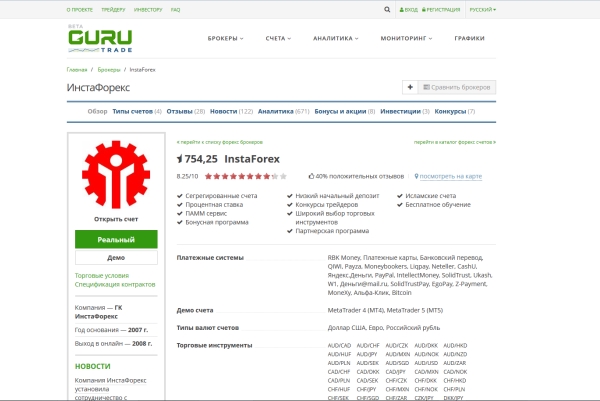Switch to Типы счетов tab
The width and height of the screenshot is (600, 401).
pyautogui.click(x=137, y=111)
